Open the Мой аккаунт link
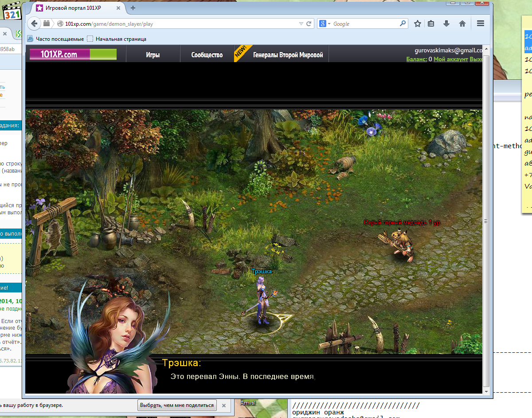 tap(450, 59)
